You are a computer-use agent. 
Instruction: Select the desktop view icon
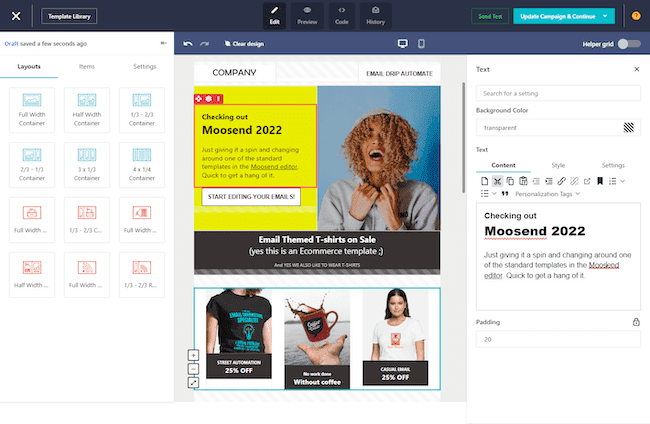click(403, 44)
